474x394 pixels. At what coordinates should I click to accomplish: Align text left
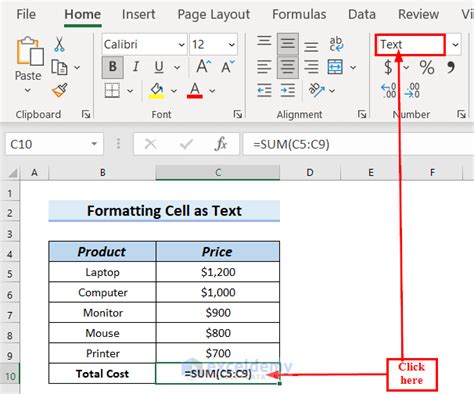click(x=264, y=67)
